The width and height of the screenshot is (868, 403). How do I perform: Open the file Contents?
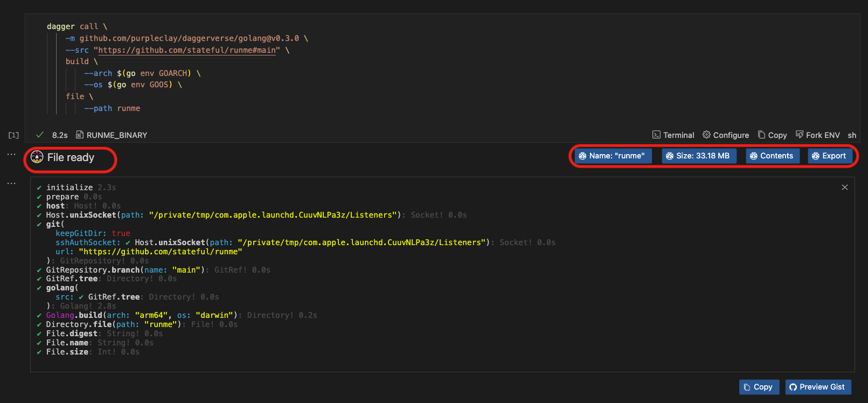pos(772,156)
